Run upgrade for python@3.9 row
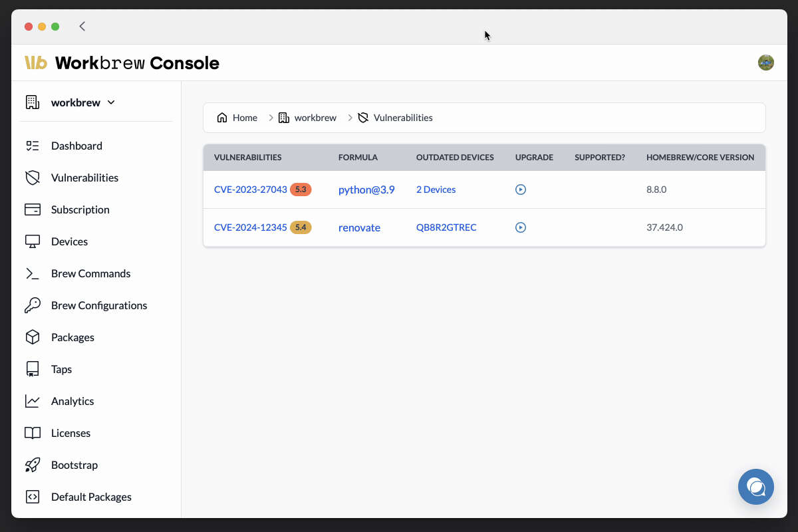Image resolution: width=798 pixels, height=532 pixels. click(521, 190)
